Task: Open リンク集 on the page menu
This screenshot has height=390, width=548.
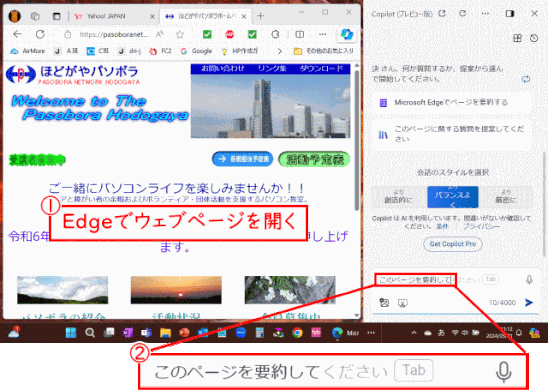Action: pos(272,68)
